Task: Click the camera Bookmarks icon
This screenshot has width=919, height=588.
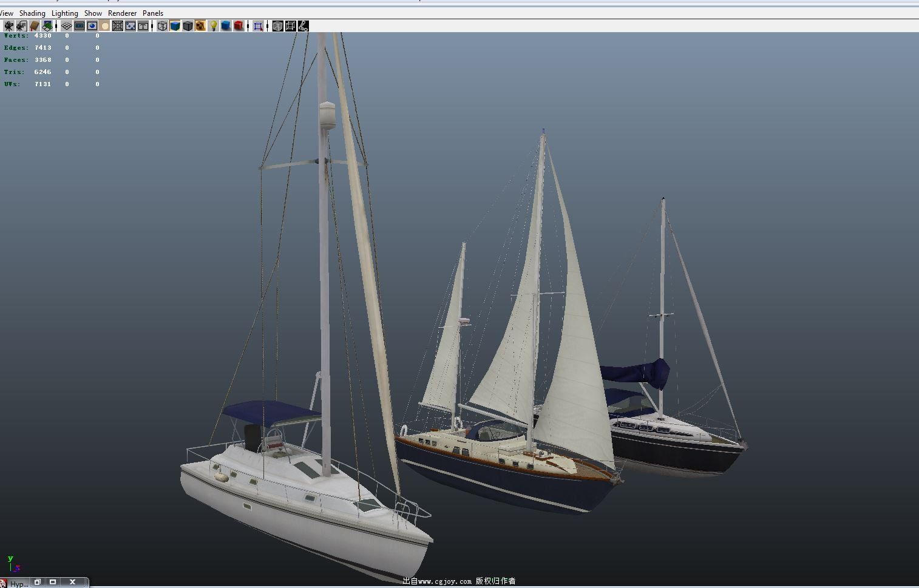Action: tap(34, 26)
